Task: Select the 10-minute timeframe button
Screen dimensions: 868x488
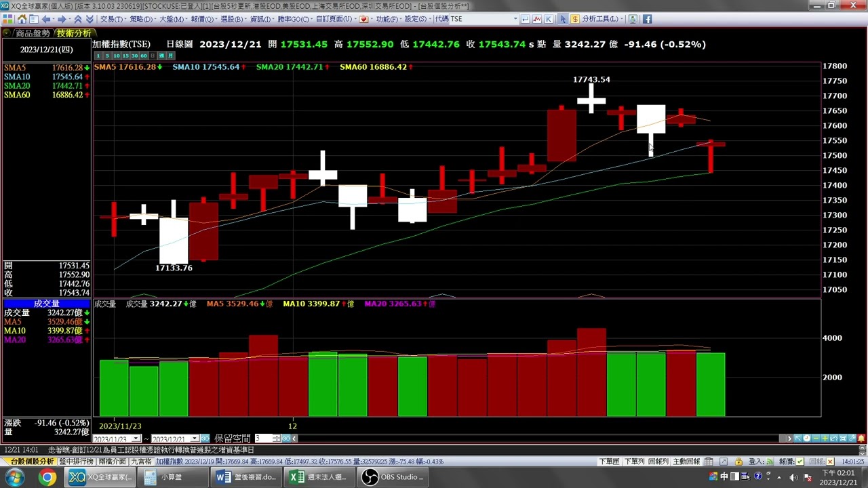Action: coord(117,55)
